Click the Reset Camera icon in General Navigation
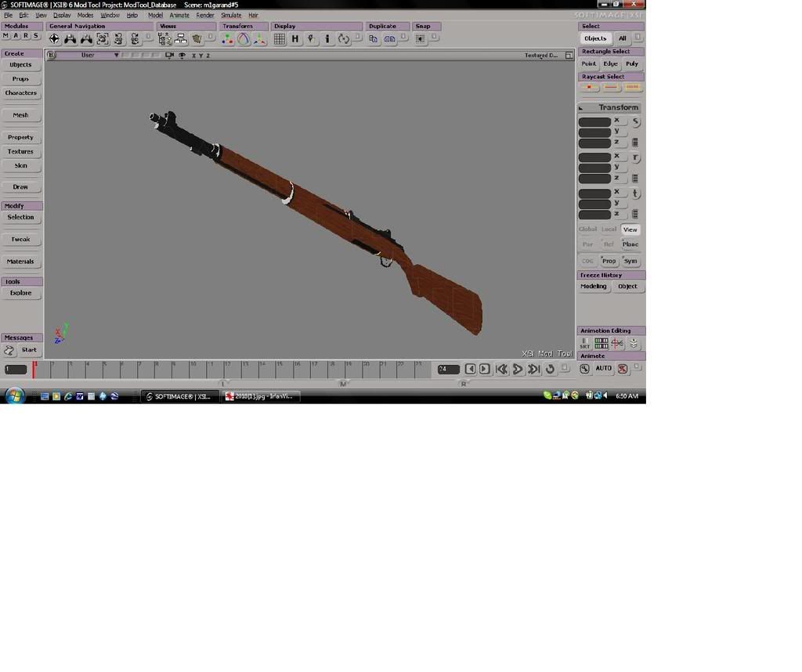This screenshot has width=802, height=672. coord(119,39)
